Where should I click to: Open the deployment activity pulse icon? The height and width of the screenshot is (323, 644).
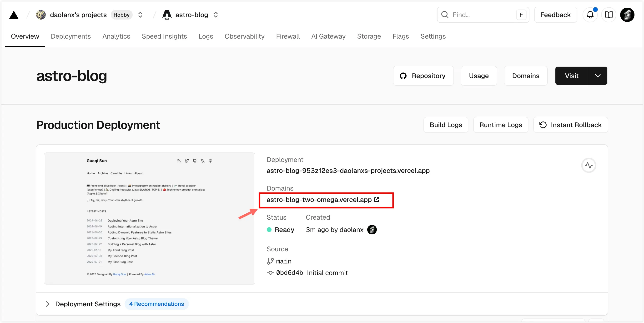click(x=589, y=165)
